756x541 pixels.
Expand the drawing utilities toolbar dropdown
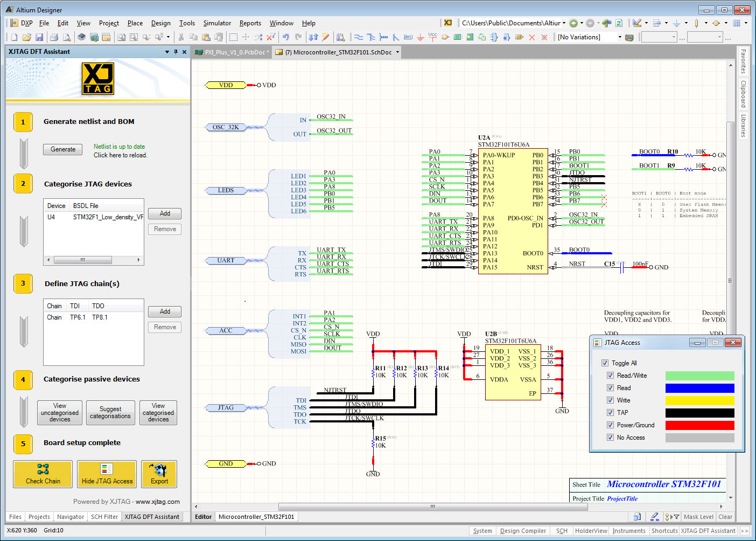point(646,23)
